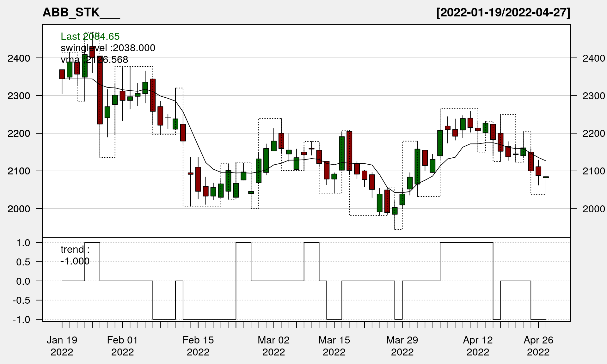The image size is (607, 364).
Task: Click the swinglevel 2038.000 text
Action: [108, 48]
